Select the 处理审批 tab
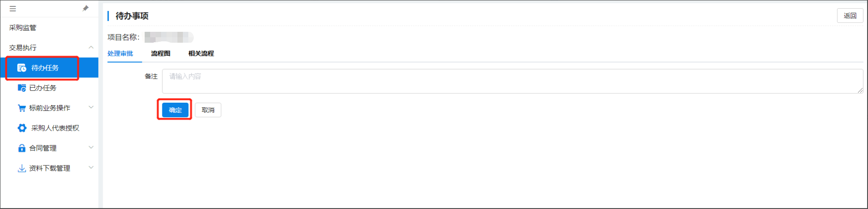 point(120,54)
